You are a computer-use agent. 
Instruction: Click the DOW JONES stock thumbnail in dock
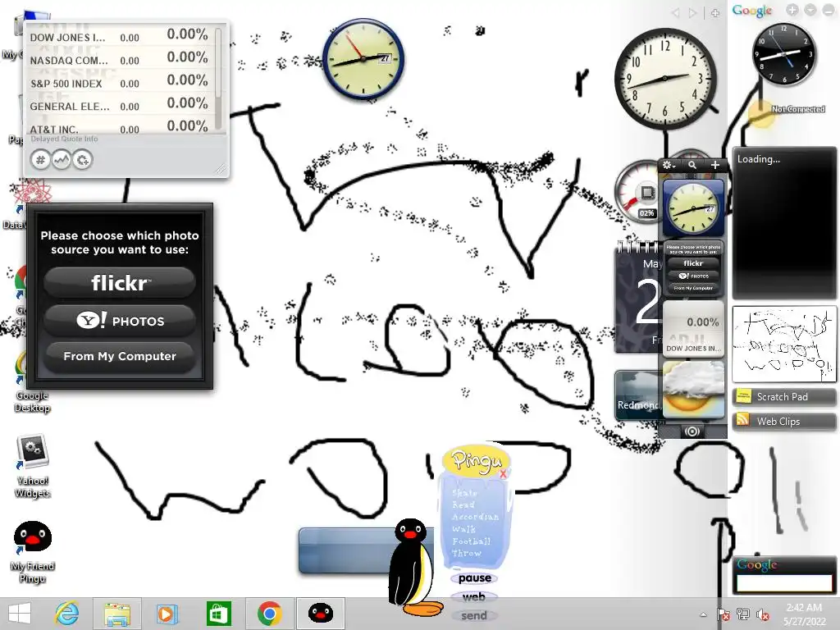693,329
